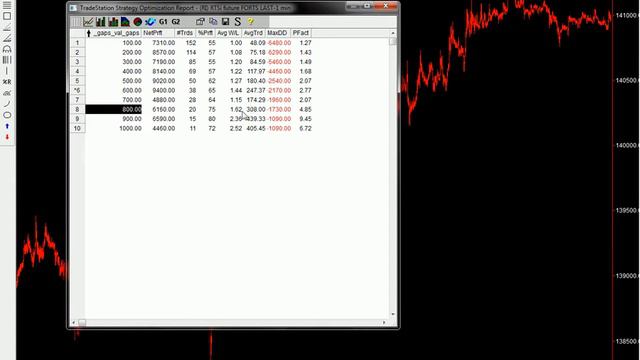This screenshot has height=360, width=640.
Task: Select the G2 toolbar button
Action: click(x=176, y=22)
